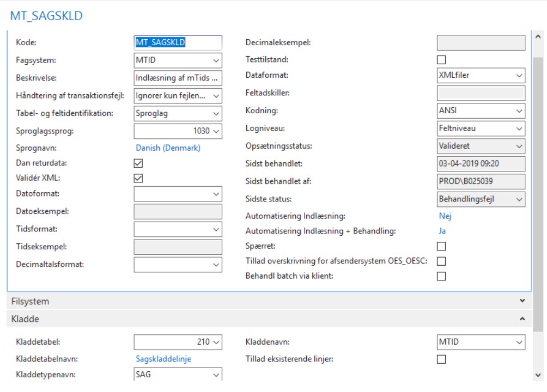547x392 pixels.
Task: Open the Dataformat dropdown showing XMLfiler
Action: pyautogui.click(x=519, y=76)
